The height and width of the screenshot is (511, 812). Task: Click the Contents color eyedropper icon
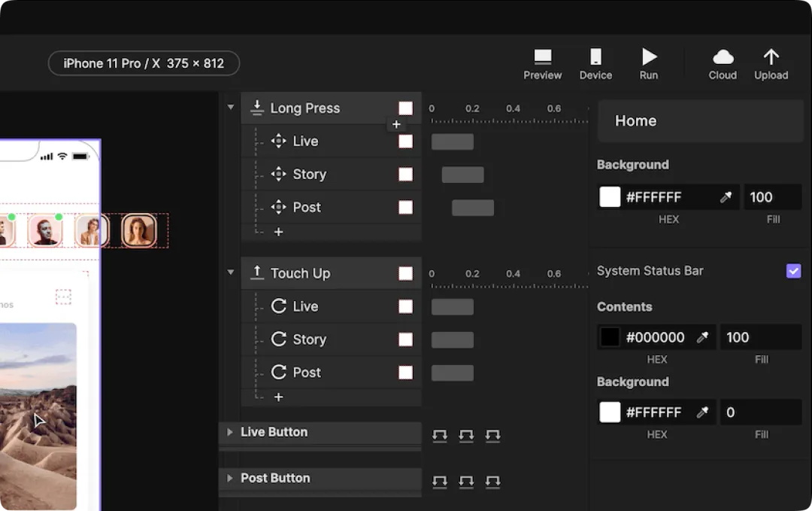tap(703, 337)
